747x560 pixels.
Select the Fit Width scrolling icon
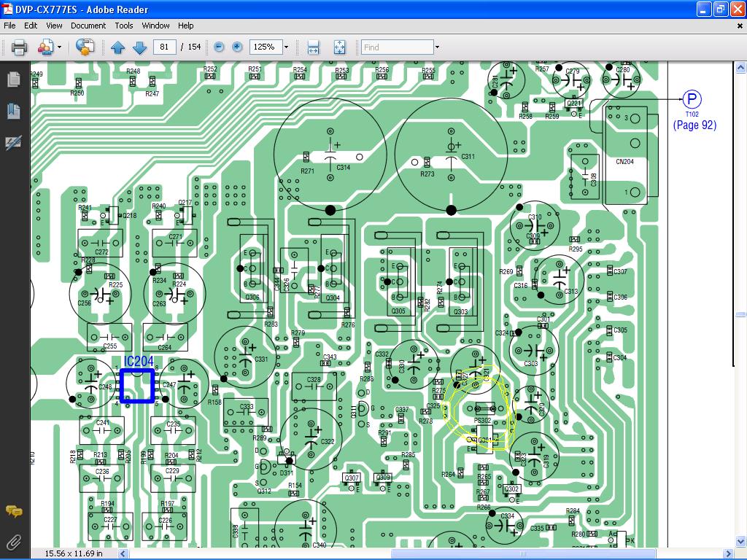[x=314, y=47]
